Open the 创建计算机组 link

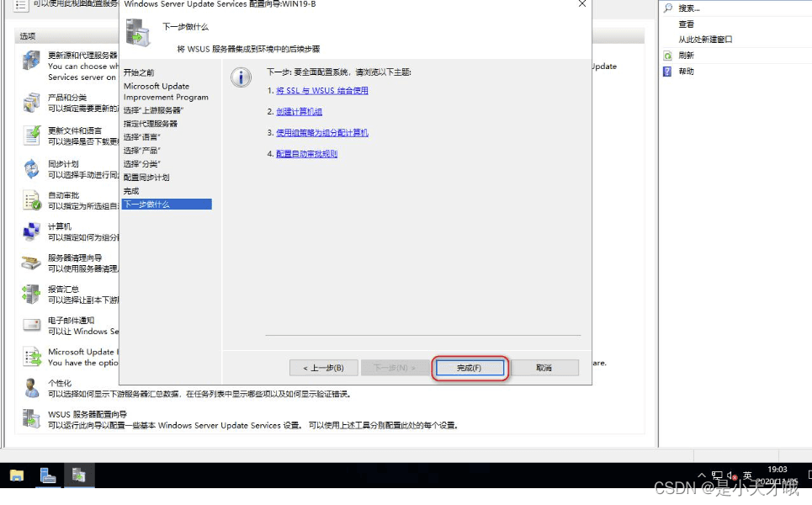coord(300,112)
